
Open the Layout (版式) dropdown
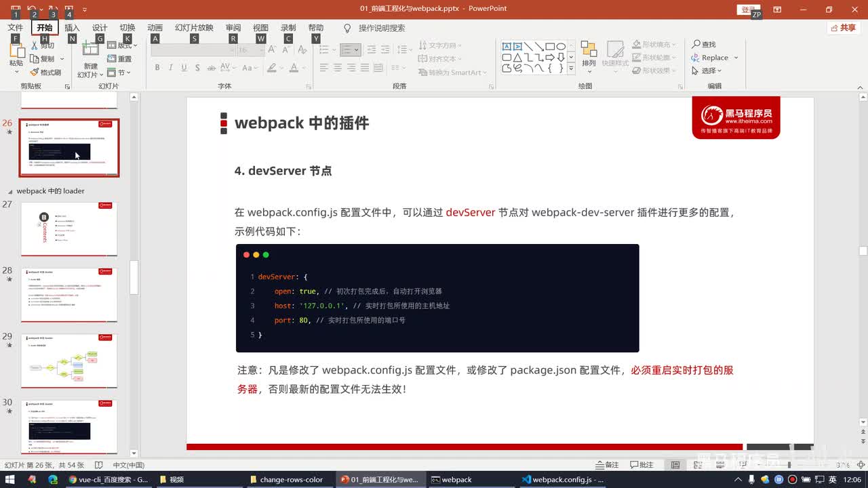[123, 45]
